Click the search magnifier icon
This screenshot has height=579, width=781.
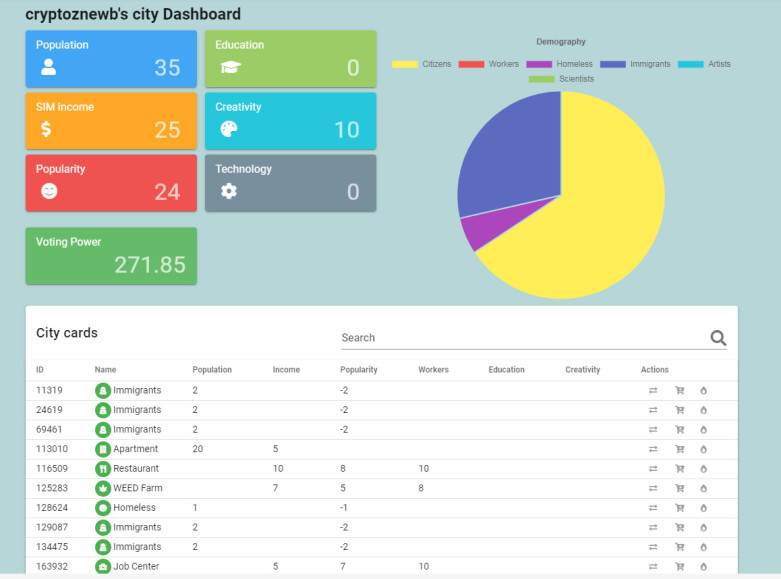click(718, 338)
